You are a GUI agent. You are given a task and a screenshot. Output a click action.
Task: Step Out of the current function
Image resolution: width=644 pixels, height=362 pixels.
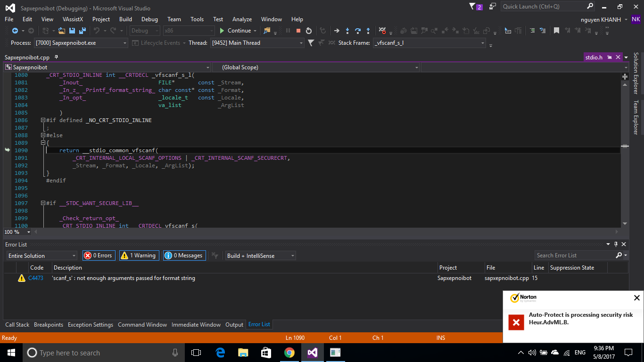[x=368, y=31]
